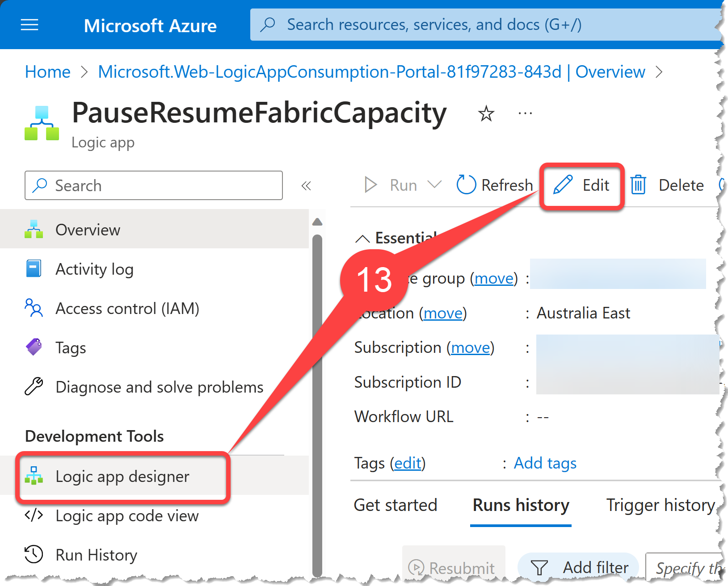Click the Refresh toolbar button

(495, 185)
